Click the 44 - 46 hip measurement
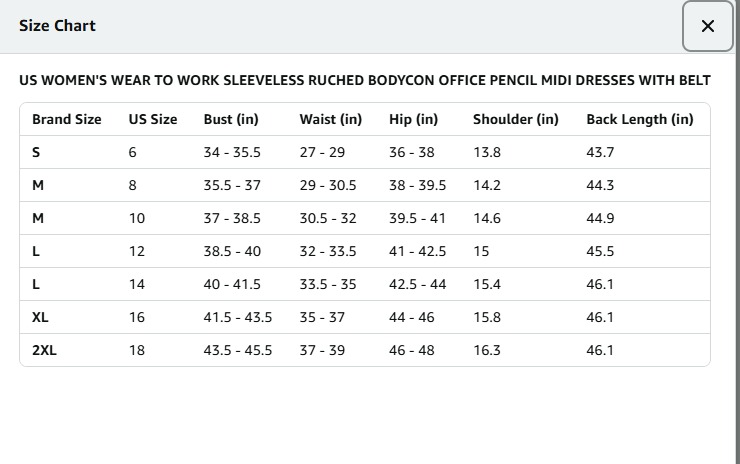The width and height of the screenshot is (740, 464). pyautogui.click(x=411, y=317)
